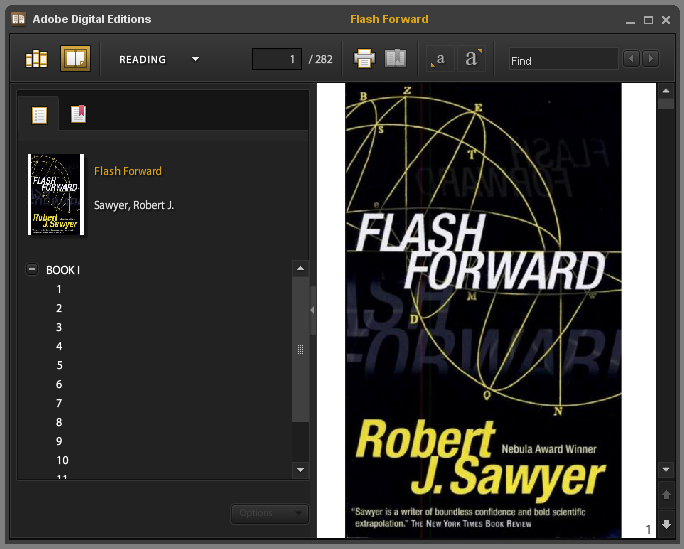The width and height of the screenshot is (684, 549).
Task: Go to next page with down arrow
Action: pyautogui.click(x=667, y=524)
